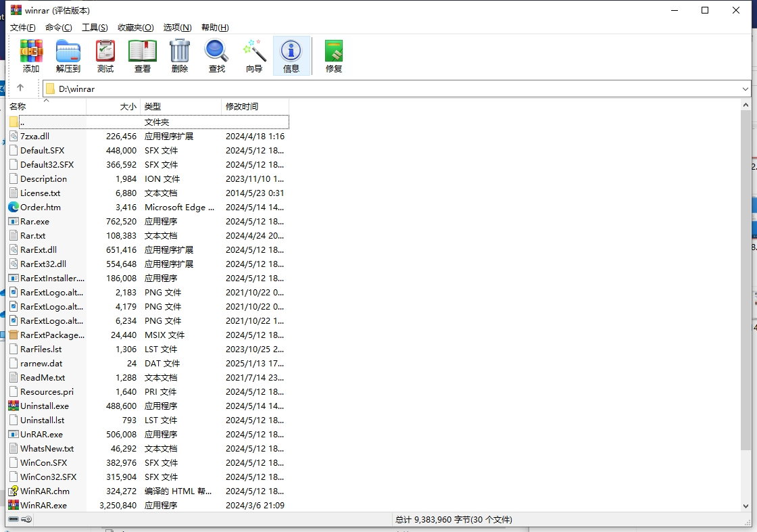
Task: Click the 2014/5/23 0:31 modified date
Action: [x=255, y=193]
